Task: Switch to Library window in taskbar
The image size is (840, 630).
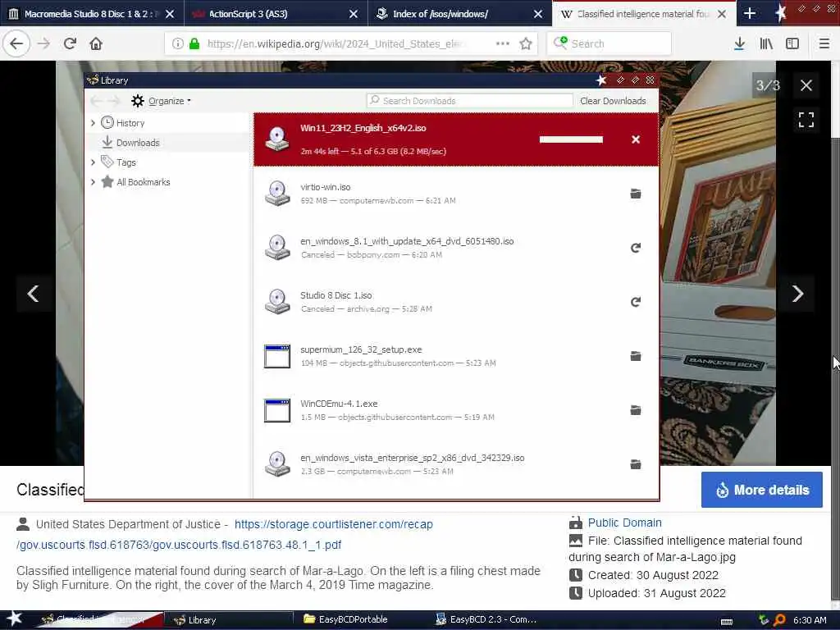Action: coord(228,620)
